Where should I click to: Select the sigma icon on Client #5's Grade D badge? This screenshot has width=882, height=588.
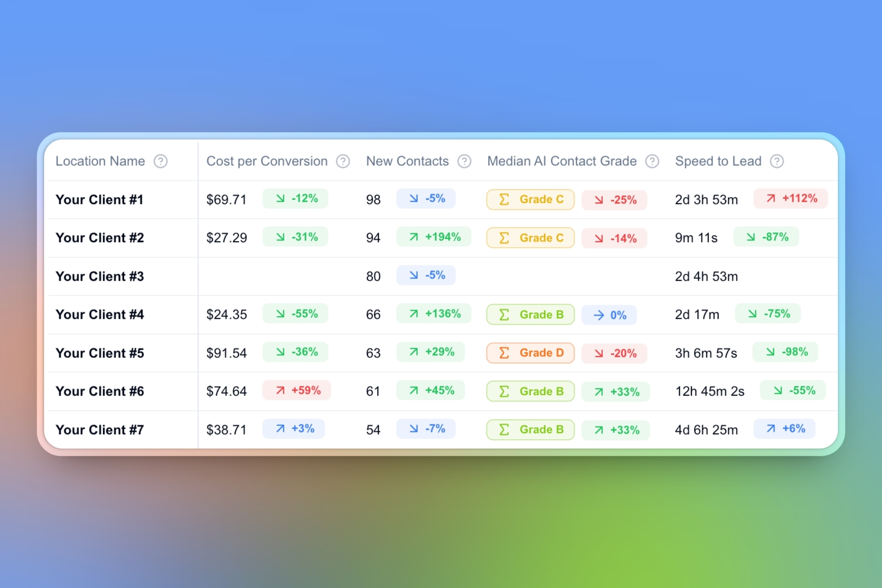click(x=504, y=353)
